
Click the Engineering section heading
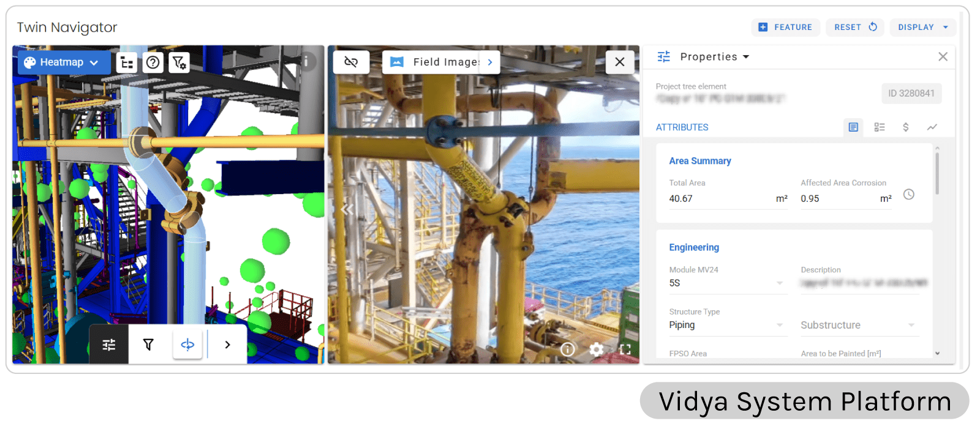[694, 247]
